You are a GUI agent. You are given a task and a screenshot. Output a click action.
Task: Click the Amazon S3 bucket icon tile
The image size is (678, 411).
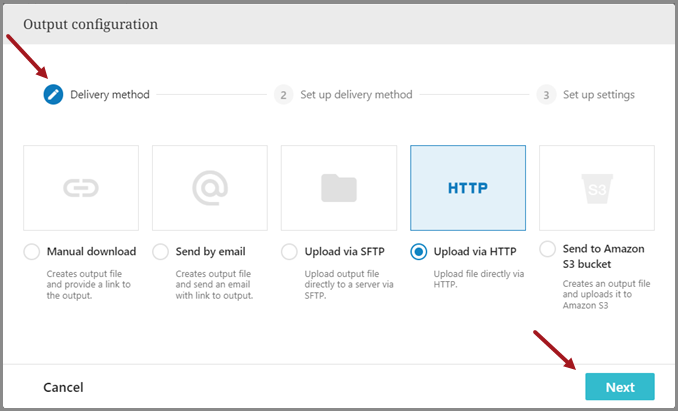(597, 187)
